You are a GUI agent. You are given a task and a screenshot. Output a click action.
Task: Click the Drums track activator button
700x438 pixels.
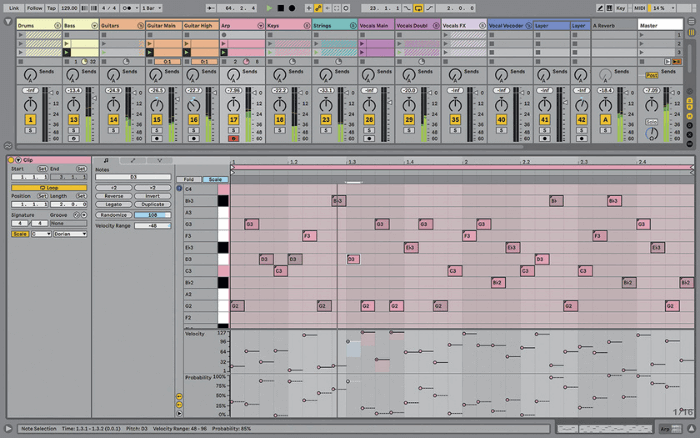tap(31, 120)
